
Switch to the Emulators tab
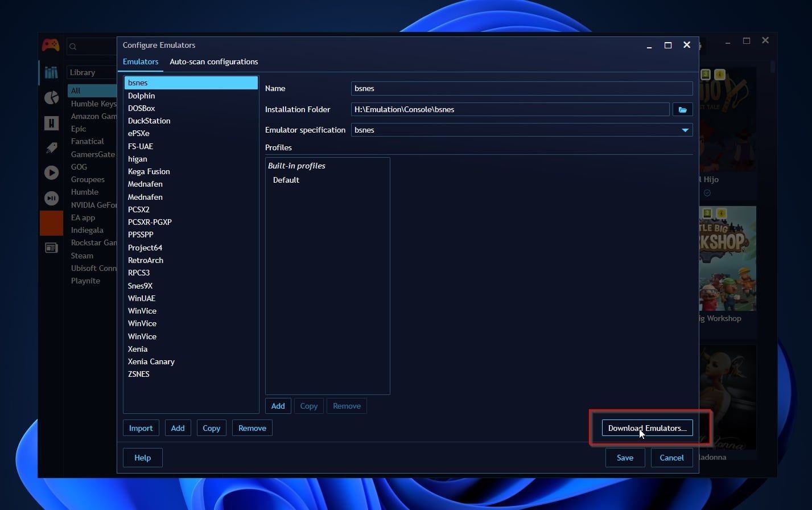coord(141,61)
